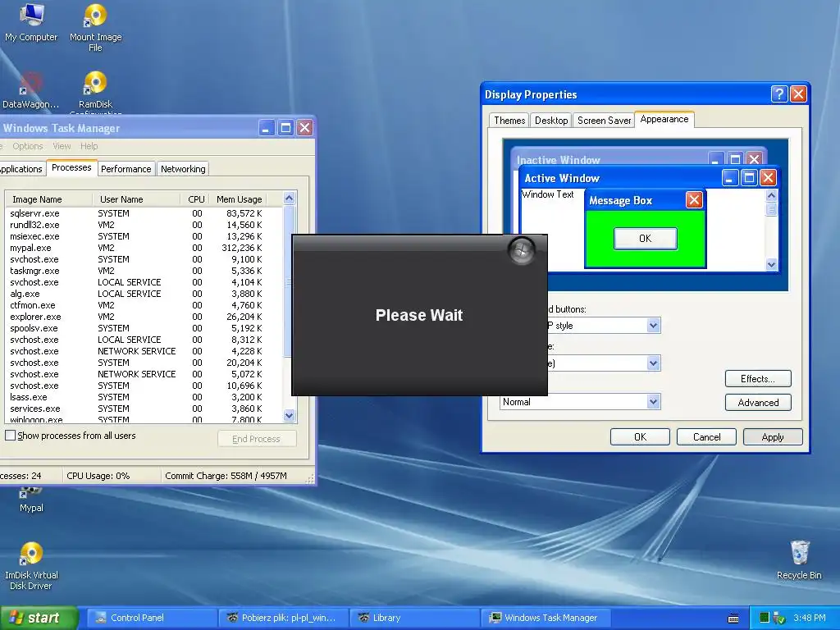Switch to Themes tab in Display Properties
The width and height of the screenshot is (840, 630).
pyautogui.click(x=509, y=121)
